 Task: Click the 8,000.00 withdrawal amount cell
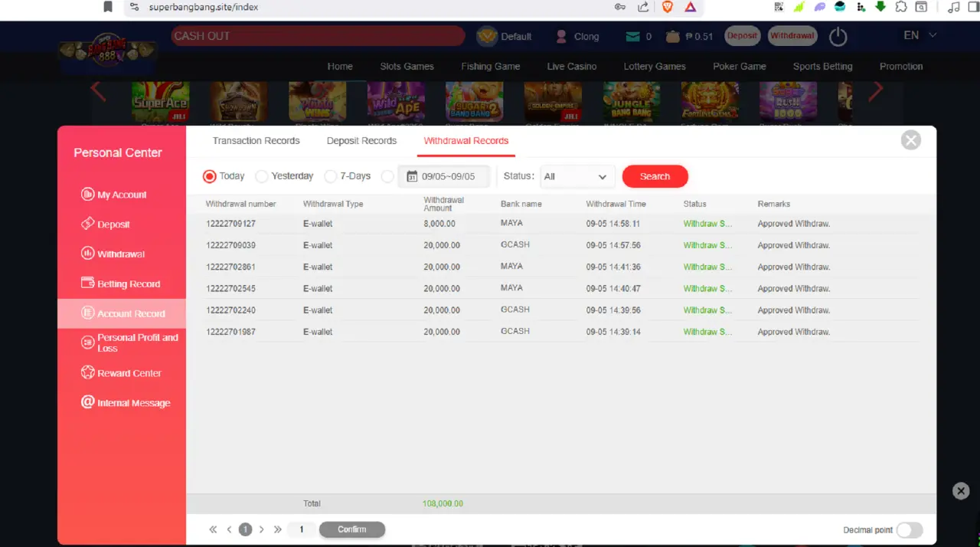439,224
